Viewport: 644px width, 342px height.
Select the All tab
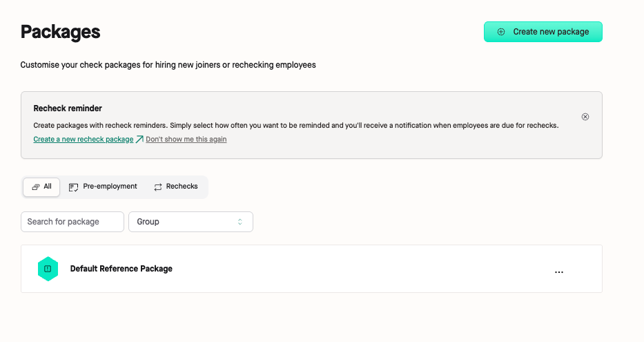point(41,187)
